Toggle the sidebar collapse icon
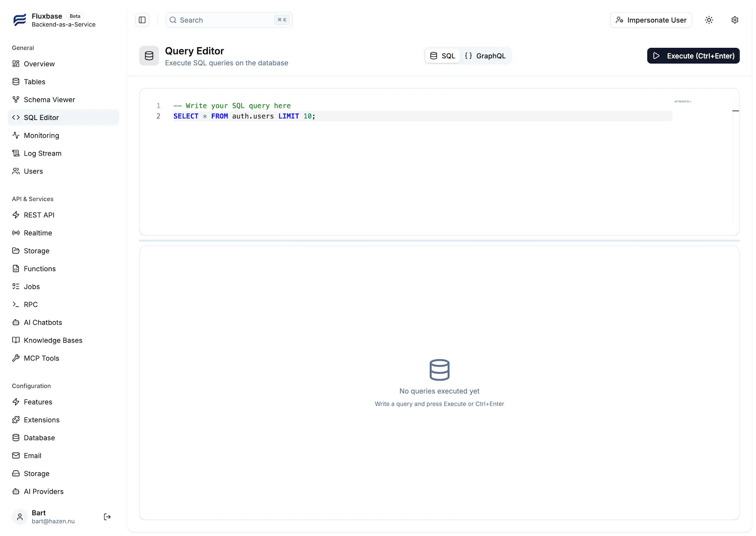Image resolution: width=756 pixels, height=536 pixels. 142,20
